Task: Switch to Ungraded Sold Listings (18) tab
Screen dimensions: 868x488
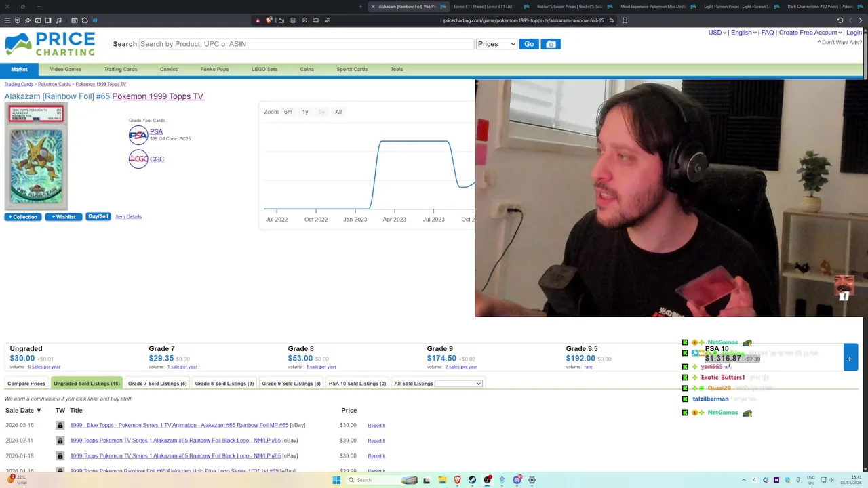Action: coord(87,384)
